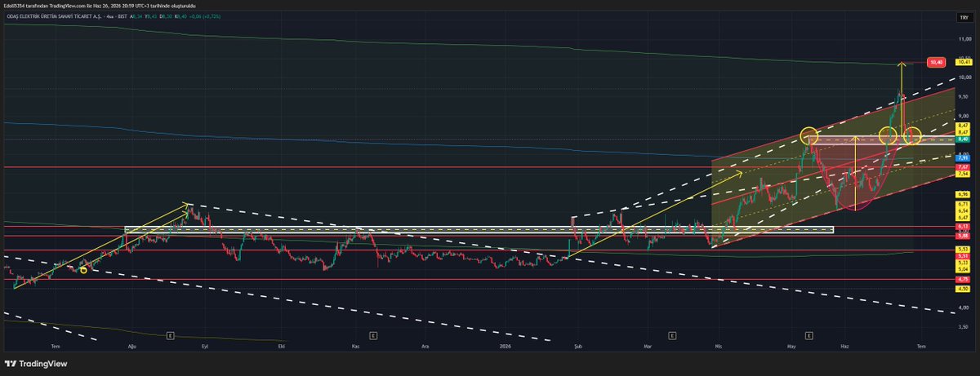Viewport: 980px width, 376px height.
Task: Select the 5,04 price label
Action: (964, 269)
